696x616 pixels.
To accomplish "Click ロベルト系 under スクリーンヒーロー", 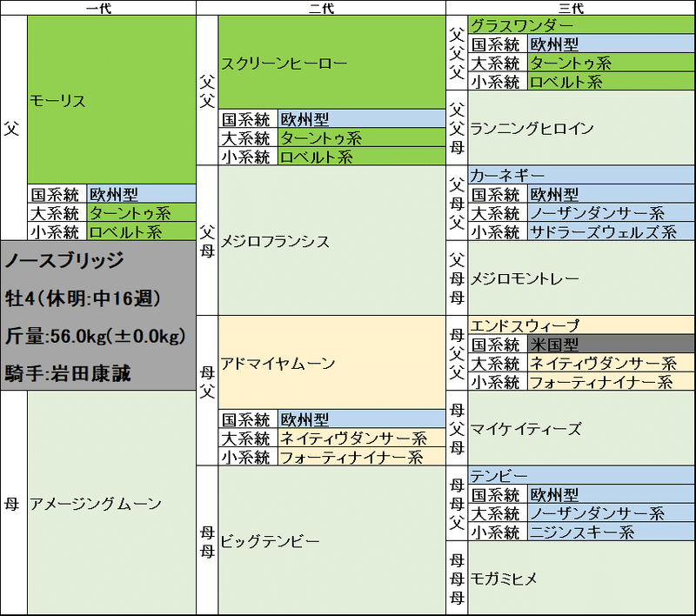I will click(362, 157).
